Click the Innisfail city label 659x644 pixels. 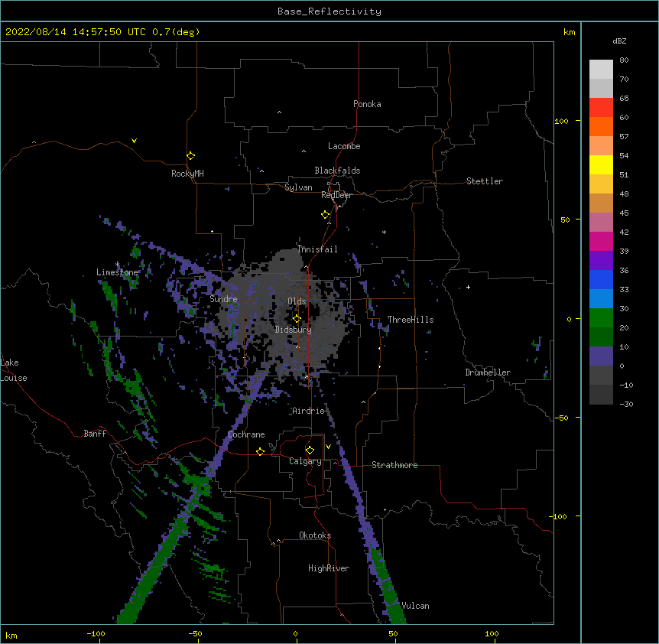point(317,249)
